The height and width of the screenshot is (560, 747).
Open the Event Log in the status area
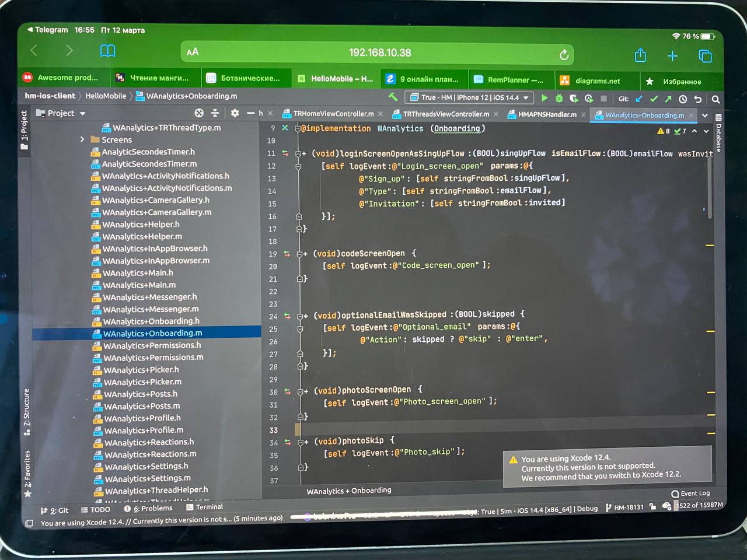(691, 494)
